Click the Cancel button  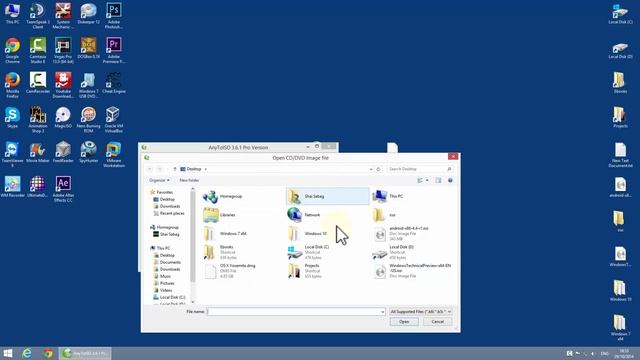point(438,322)
